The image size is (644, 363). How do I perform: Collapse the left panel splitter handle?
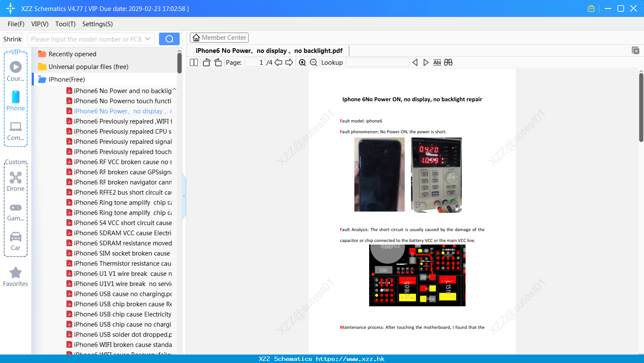click(184, 196)
